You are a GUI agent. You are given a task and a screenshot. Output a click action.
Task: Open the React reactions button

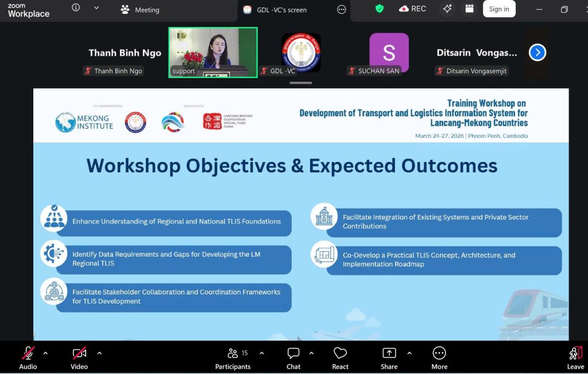(340, 358)
